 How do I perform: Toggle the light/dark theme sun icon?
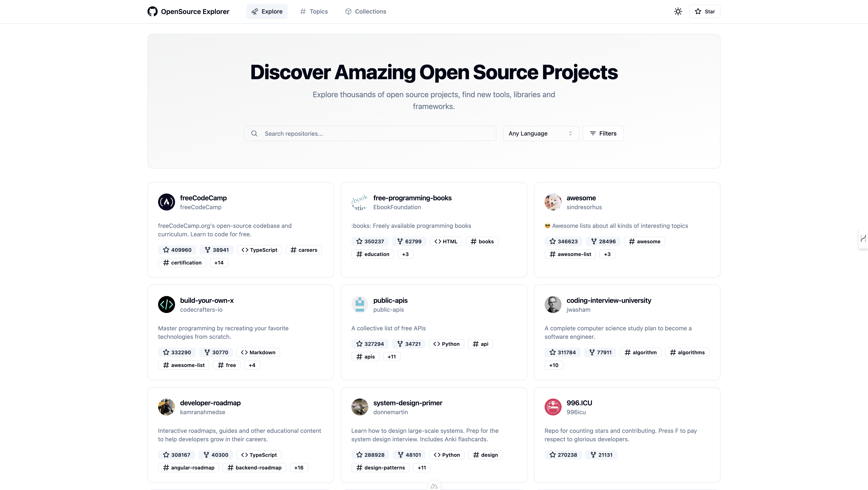coord(678,11)
